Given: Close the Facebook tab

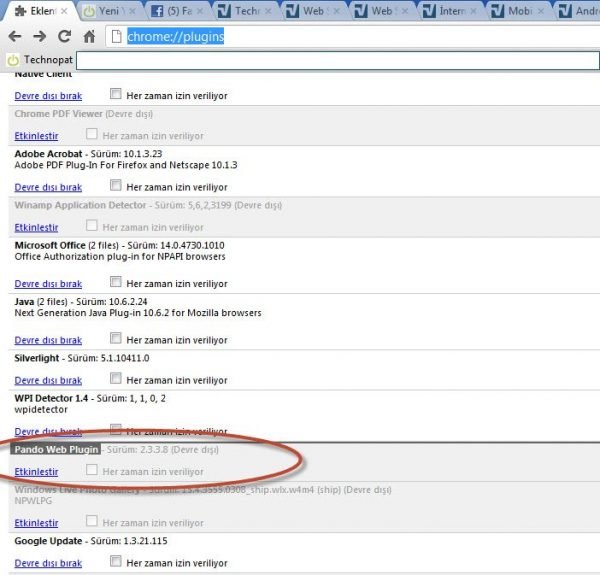Looking at the screenshot, I should pos(200,11).
